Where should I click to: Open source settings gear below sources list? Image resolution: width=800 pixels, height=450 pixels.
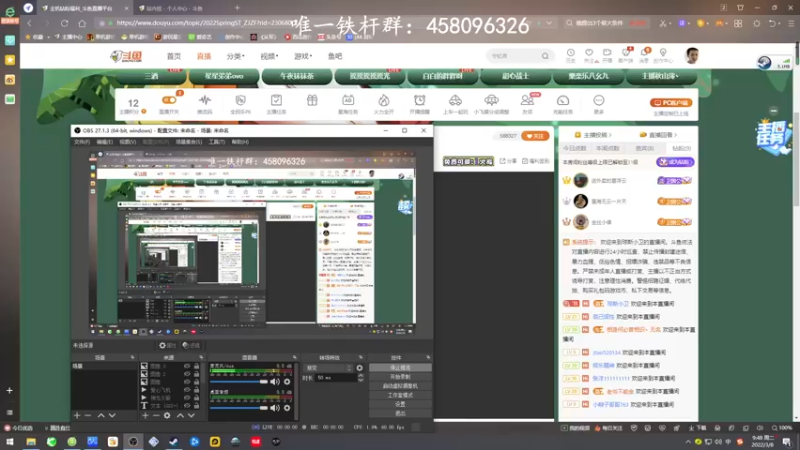(x=167, y=416)
